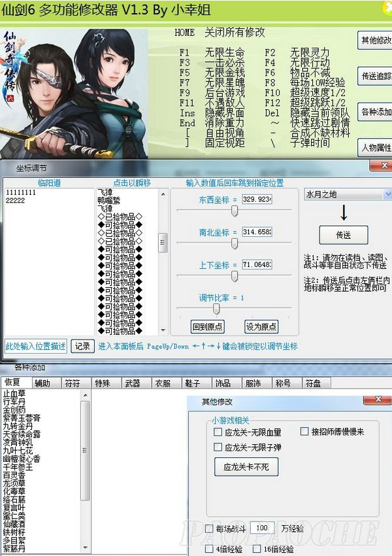Switch to the 饰品 tab
This screenshot has height=556, width=392.
tap(227, 383)
